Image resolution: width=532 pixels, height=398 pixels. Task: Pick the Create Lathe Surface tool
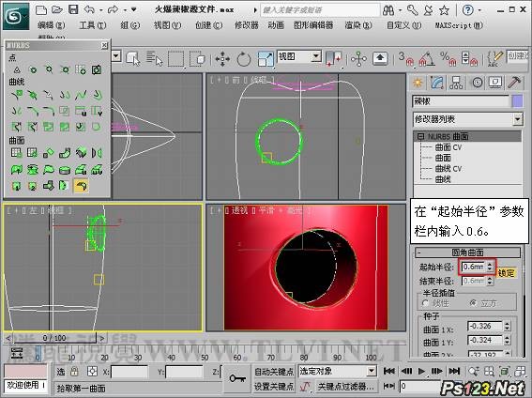coord(33,169)
